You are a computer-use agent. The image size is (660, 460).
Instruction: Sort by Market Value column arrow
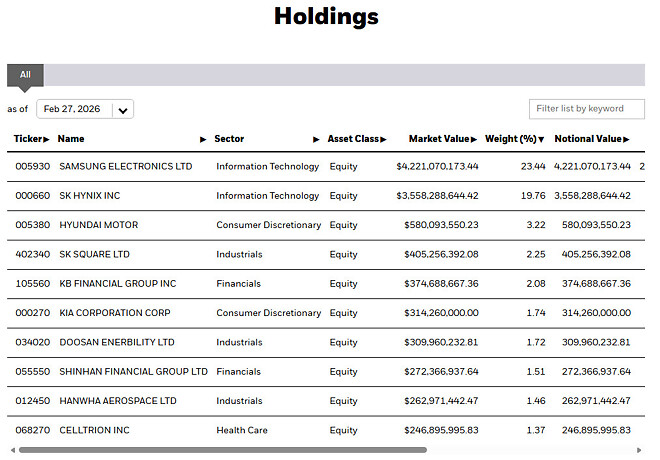474,139
